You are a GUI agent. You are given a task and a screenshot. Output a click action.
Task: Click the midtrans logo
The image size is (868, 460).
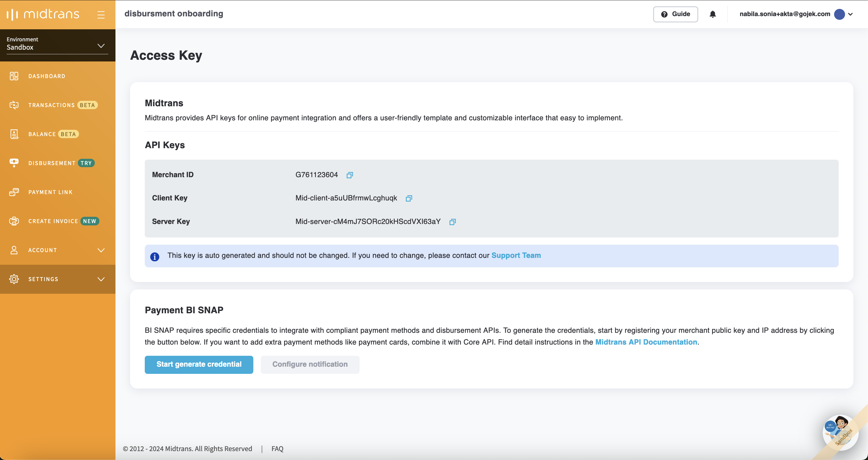(43, 14)
